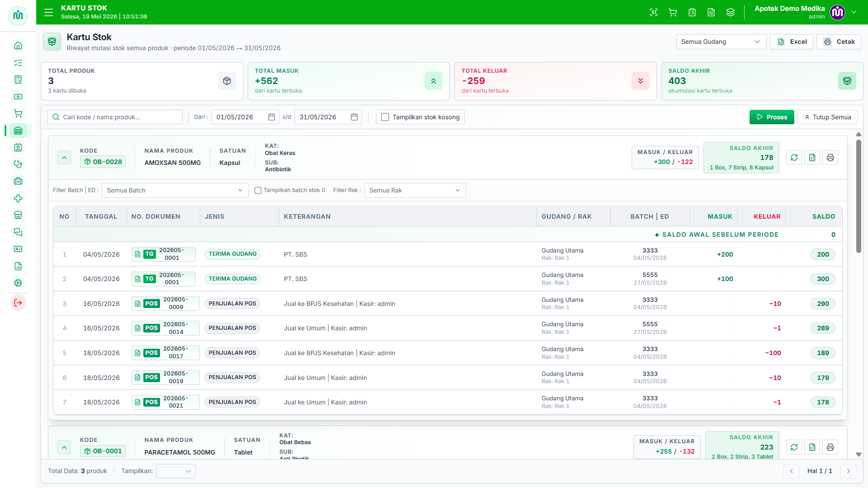Click the barcode scanner icon in header
Image resolution: width=868 pixels, height=488 pixels.
pos(654,12)
